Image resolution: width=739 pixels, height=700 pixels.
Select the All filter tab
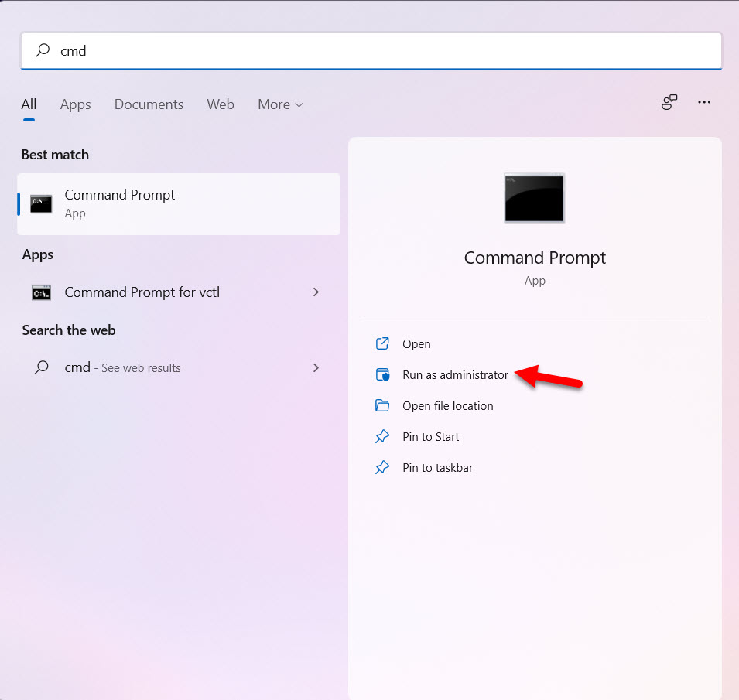29,104
